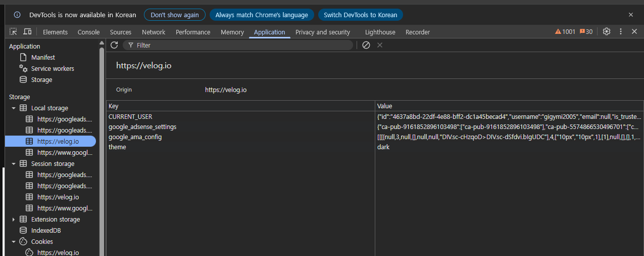Open the Lighthouse tab
Image resolution: width=644 pixels, height=256 pixels.
[380, 32]
